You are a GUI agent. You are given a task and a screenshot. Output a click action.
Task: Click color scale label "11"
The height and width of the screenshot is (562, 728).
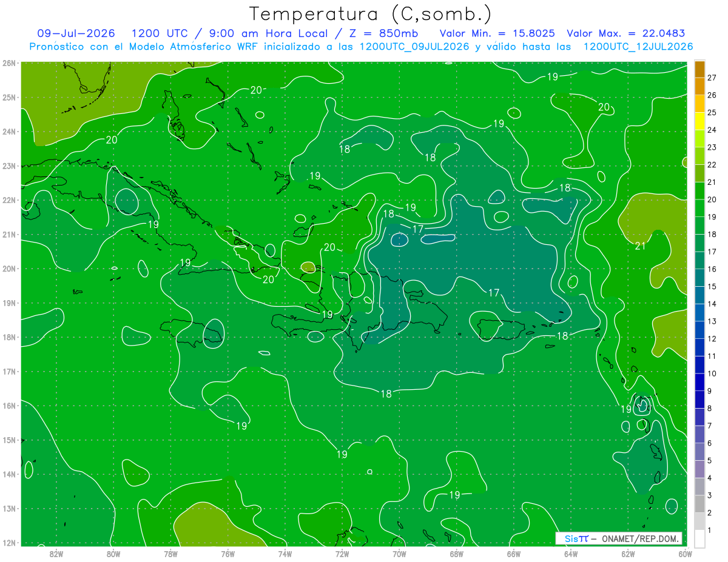(712, 356)
